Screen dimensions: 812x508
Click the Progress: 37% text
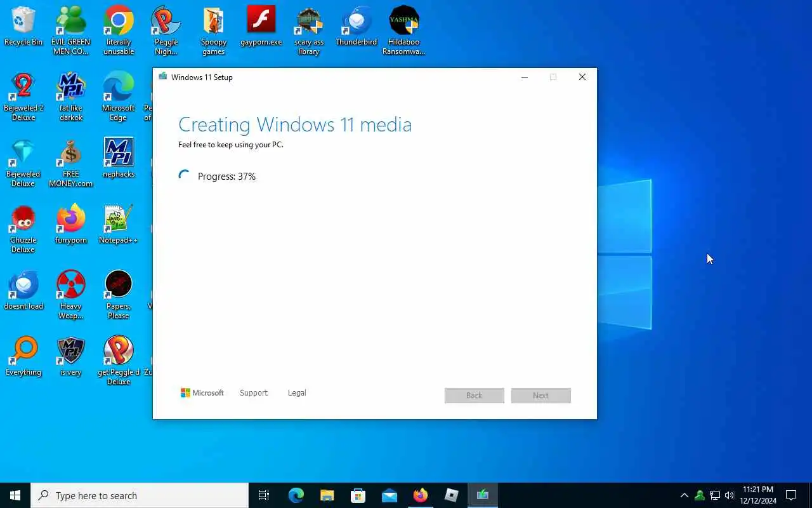(226, 177)
